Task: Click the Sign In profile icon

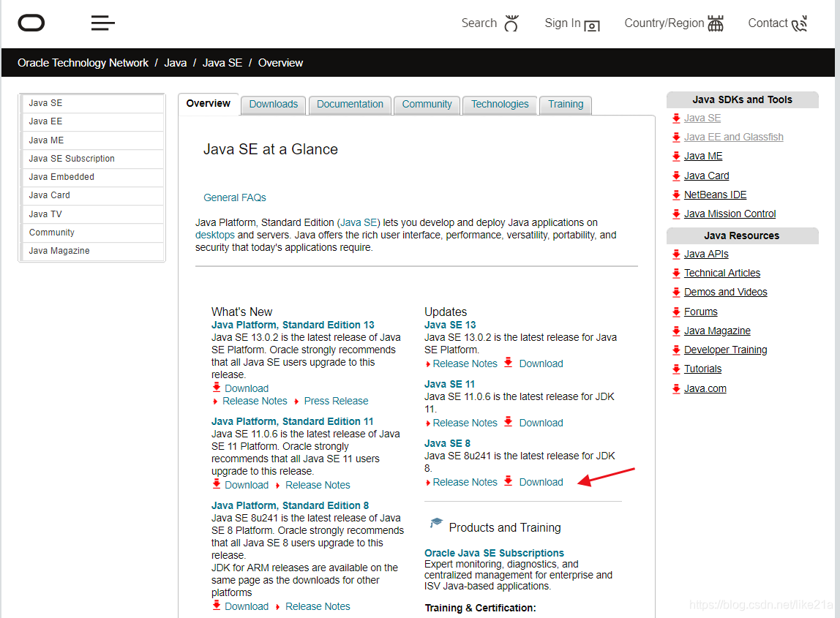Action: [x=592, y=26]
